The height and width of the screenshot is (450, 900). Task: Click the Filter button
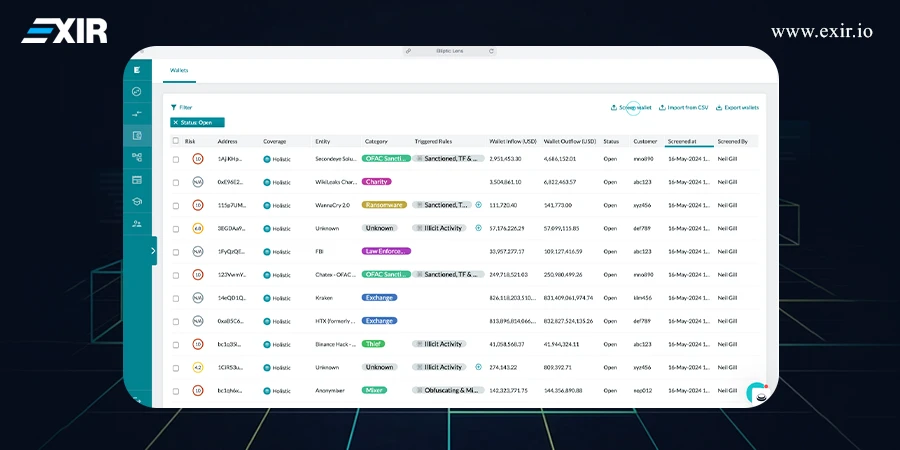[181, 107]
